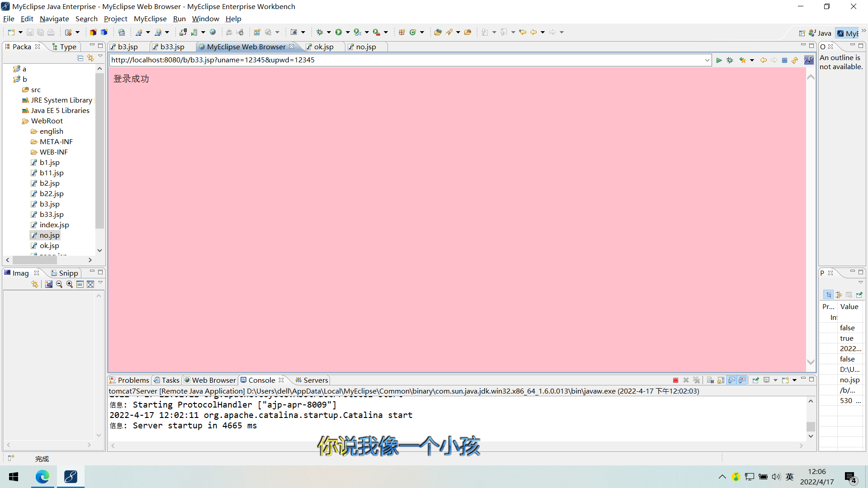Pin the Console view

point(755,380)
